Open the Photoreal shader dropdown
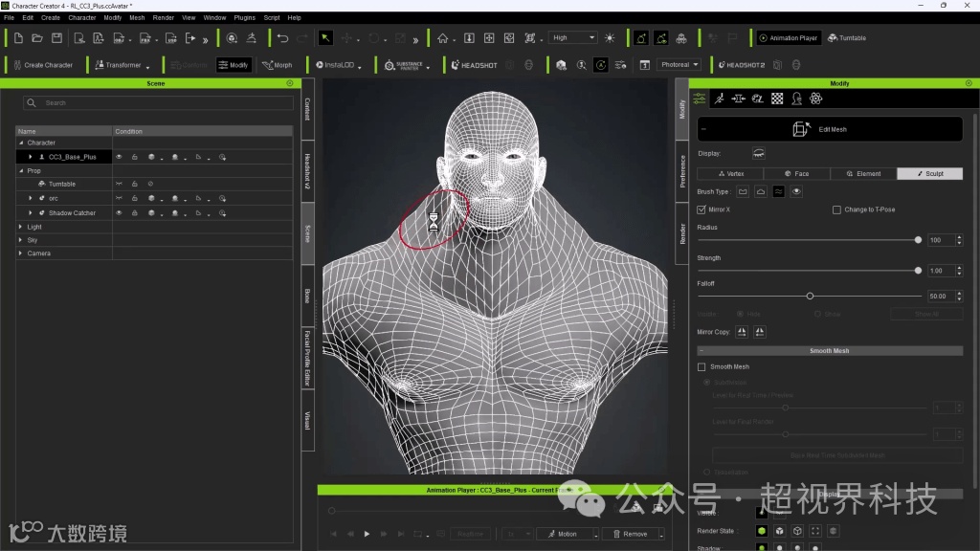Image resolution: width=980 pixels, height=551 pixels. pyautogui.click(x=679, y=65)
